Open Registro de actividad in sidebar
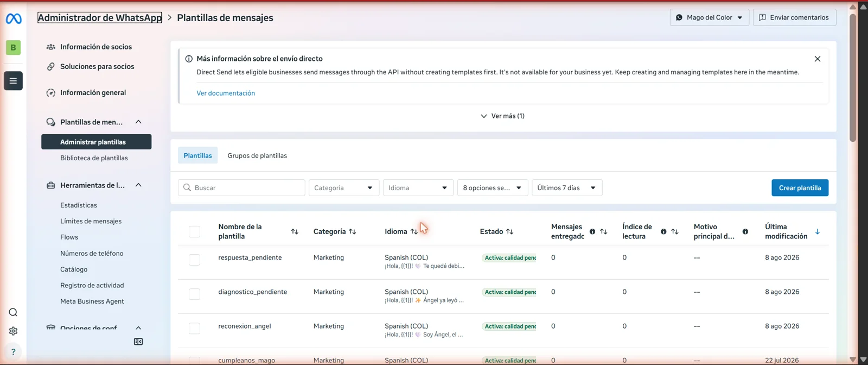 point(92,285)
